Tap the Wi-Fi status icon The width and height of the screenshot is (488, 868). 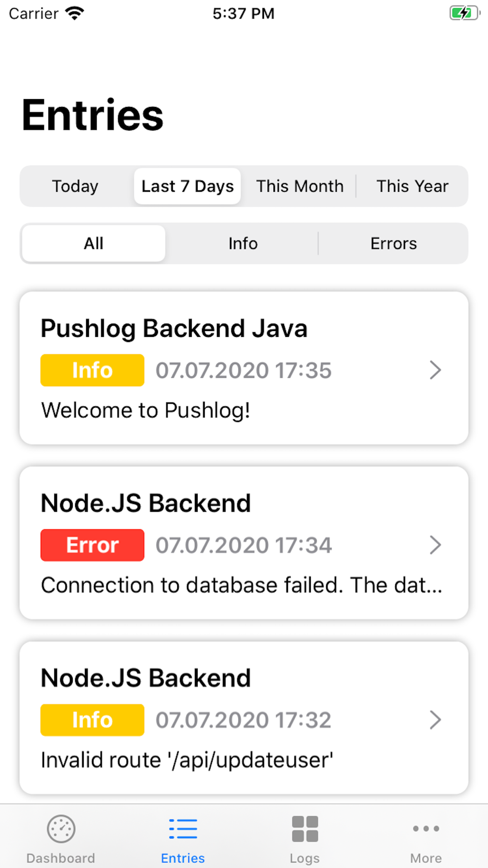(75, 13)
